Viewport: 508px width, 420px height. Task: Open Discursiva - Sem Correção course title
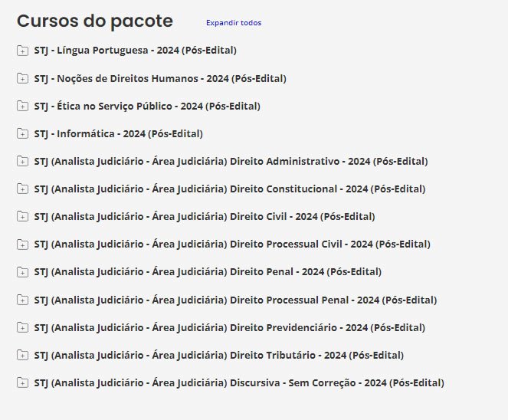pos(238,382)
